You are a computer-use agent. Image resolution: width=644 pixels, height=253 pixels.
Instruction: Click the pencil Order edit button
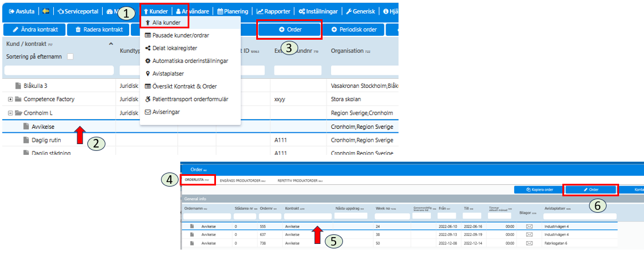pyautogui.click(x=591, y=189)
